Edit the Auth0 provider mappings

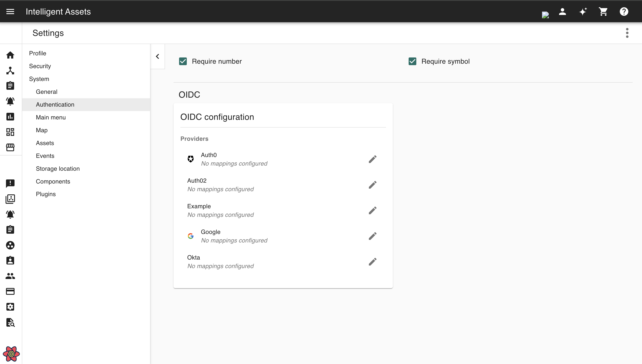point(372,159)
